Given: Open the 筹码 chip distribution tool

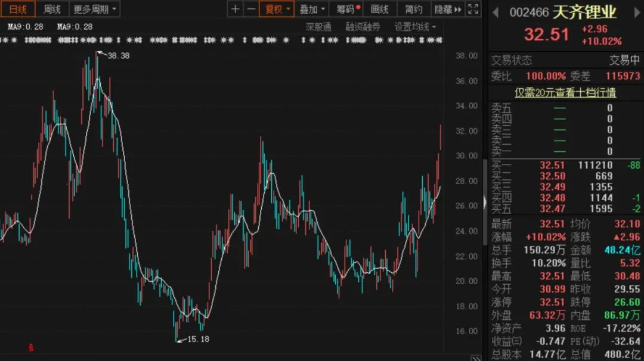Looking at the screenshot, I should tap(345, 9).
